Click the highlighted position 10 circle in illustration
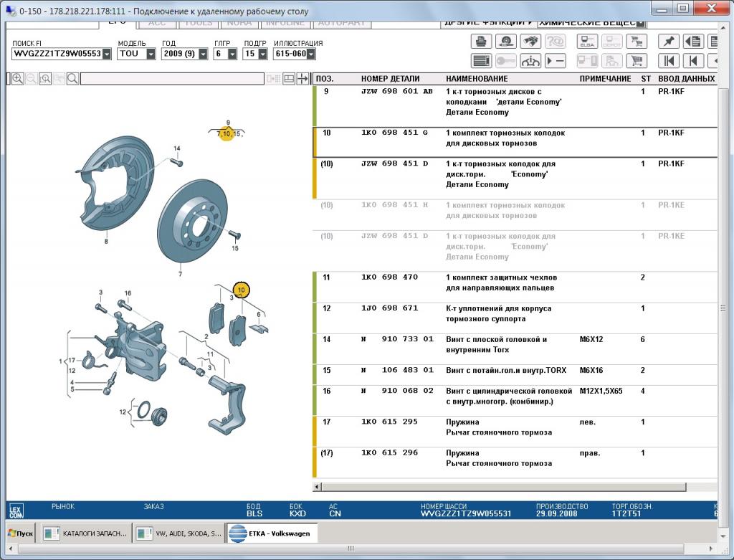Viewport: 734px width, 560px height. click(x=241, y=290)
